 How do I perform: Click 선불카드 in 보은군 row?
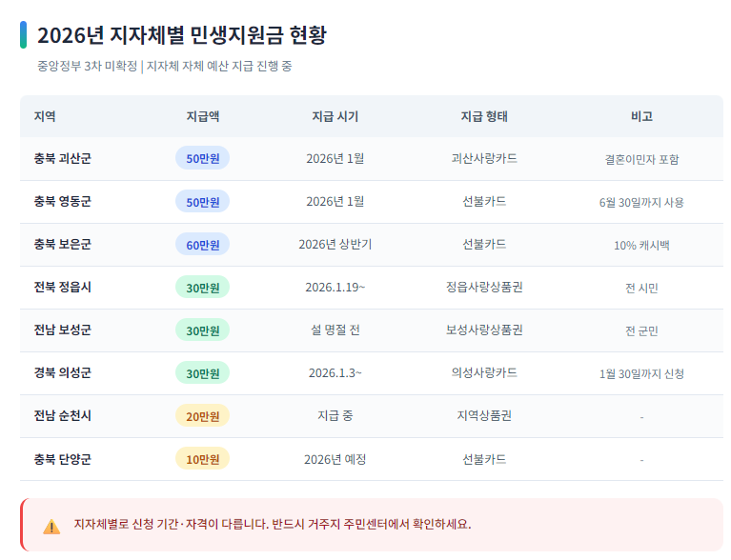coord(484,244)
